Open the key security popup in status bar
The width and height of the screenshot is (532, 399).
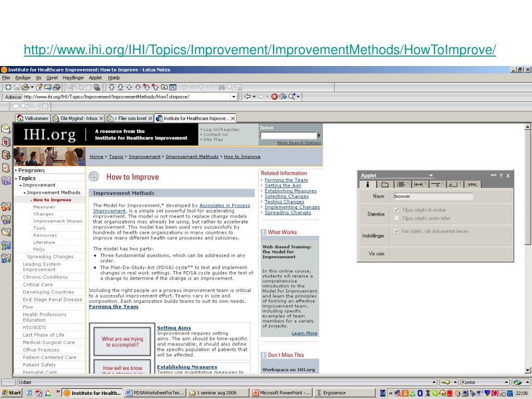[449, 382]
